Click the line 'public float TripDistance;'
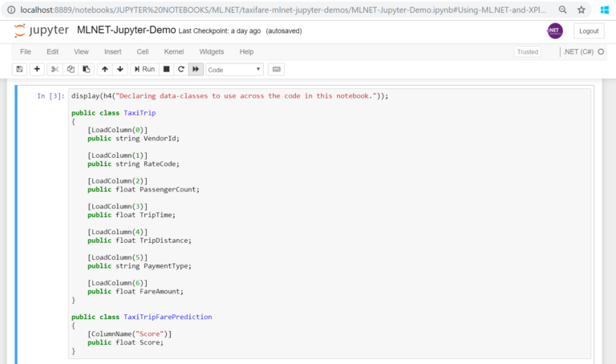This screenshot has width=616, height=364. 140,241
